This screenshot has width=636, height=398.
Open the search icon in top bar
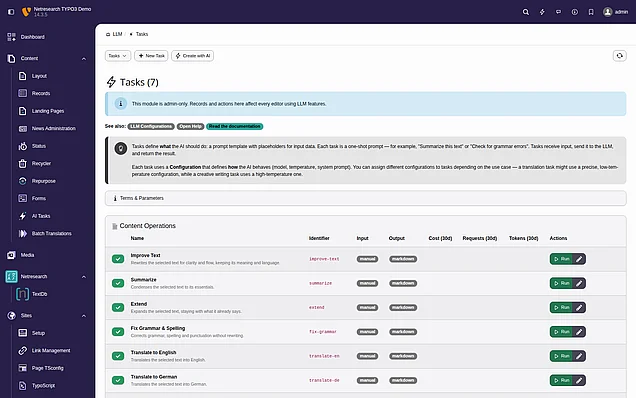pos(526,12)
